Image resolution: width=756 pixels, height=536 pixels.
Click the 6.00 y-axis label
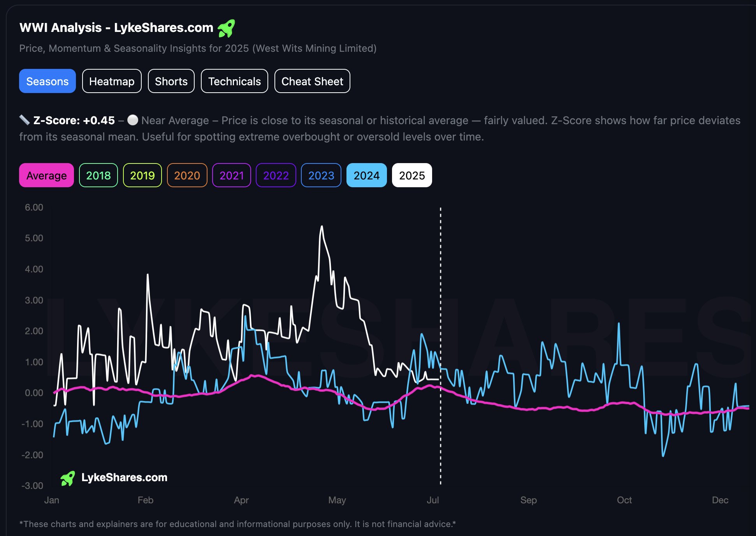pos(34,207)
